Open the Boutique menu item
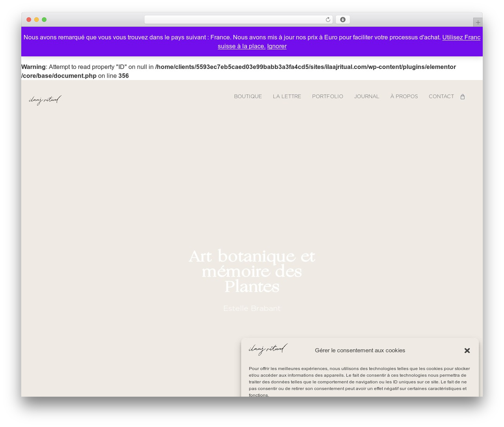This screenshot has width=504, height=427. pos(248,97)
